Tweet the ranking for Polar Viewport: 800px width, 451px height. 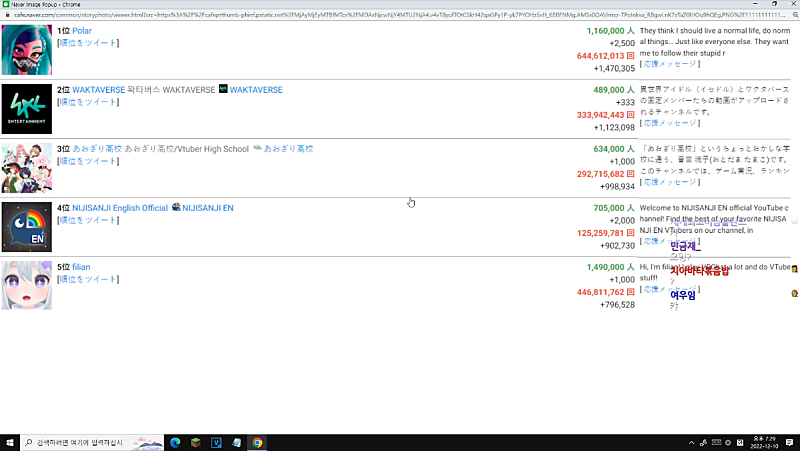click(88, 43)
